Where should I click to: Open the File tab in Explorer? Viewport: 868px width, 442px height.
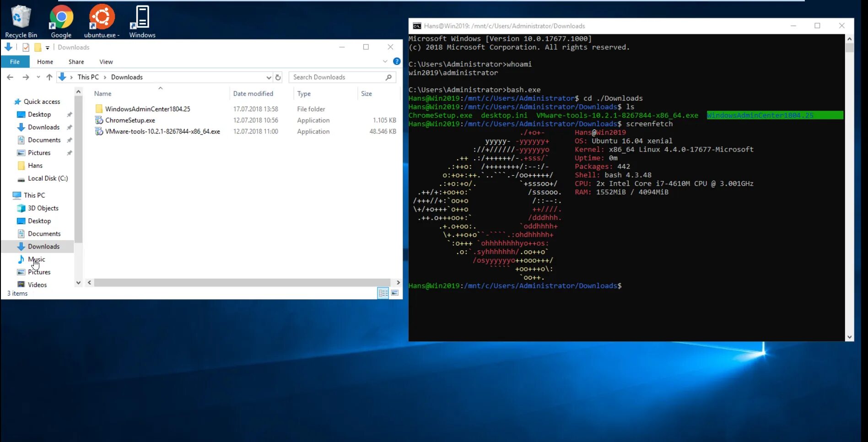15,62
